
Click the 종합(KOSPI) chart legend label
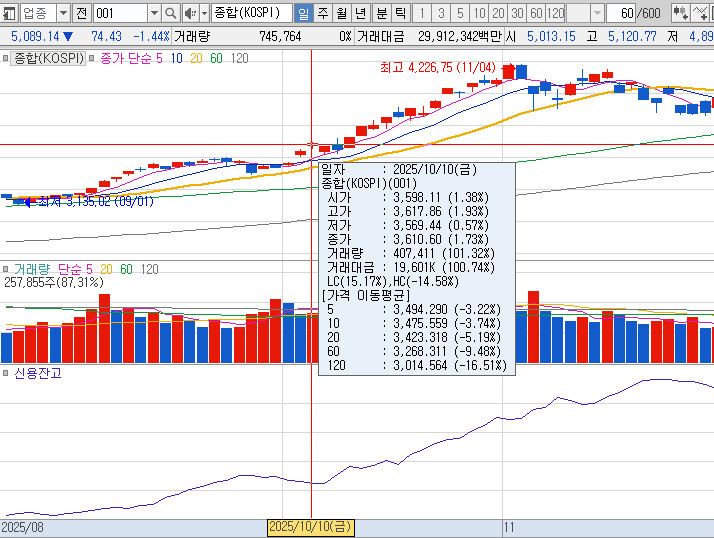49,59
